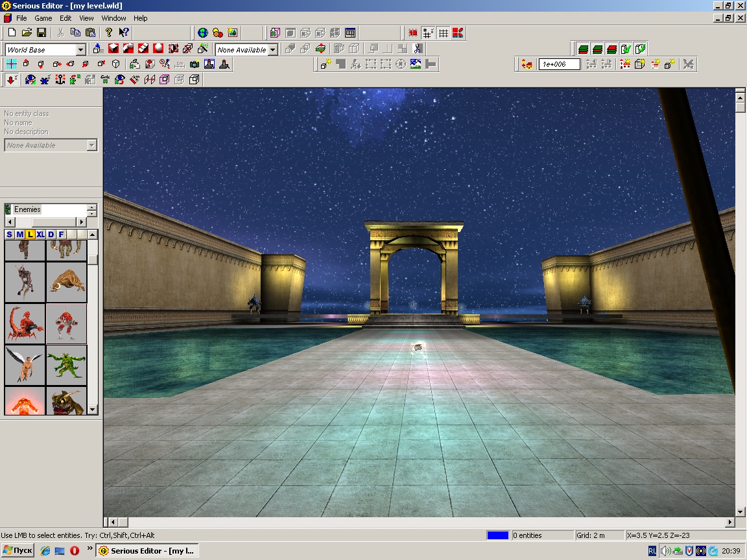Click up arrow of Enemies spinner
Screen dimensions: 747x560
coord(92,207)
